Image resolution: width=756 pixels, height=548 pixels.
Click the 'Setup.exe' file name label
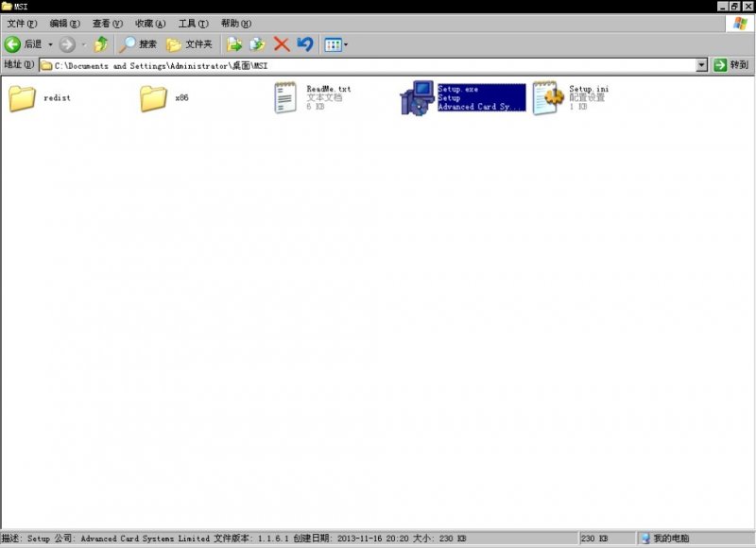click(458, 89)
